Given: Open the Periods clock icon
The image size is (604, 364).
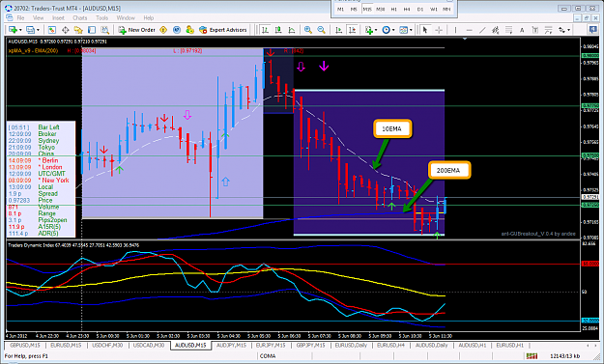Looking at the screenshot, I should [x=386, y=30].
